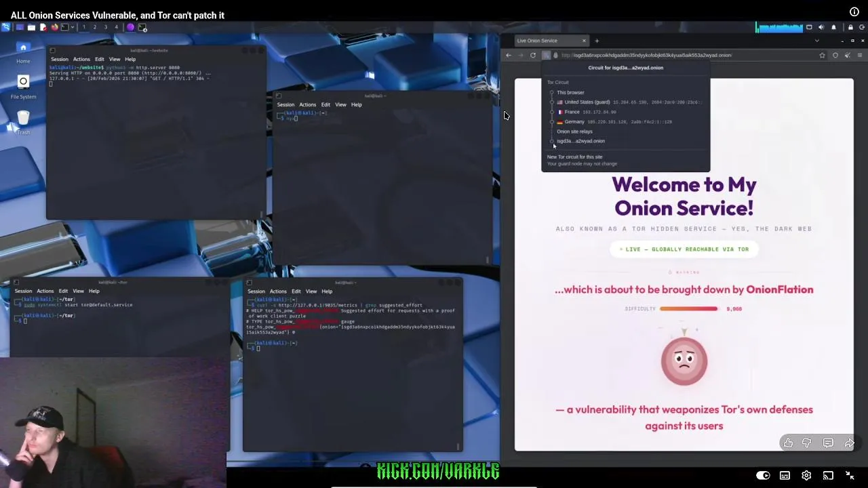The width and height of the screenshot is (868, 488).
Task: Expand the list all tabs chevron
Action: [816, 41]
